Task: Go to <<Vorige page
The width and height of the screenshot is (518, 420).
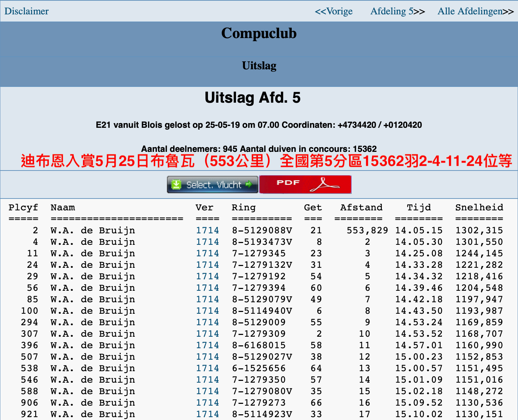Action: [334, 11]
